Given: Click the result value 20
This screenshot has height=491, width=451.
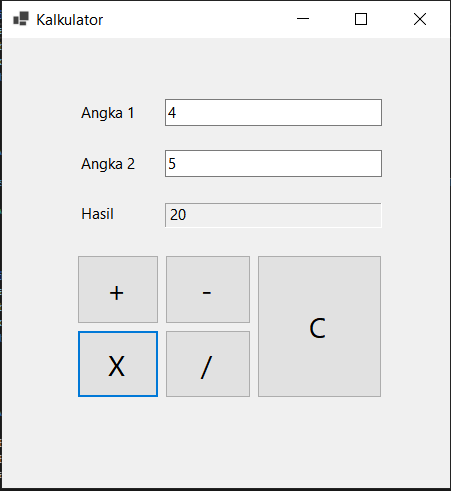Looking at the screenshot, I should click(x=178, y=215).
